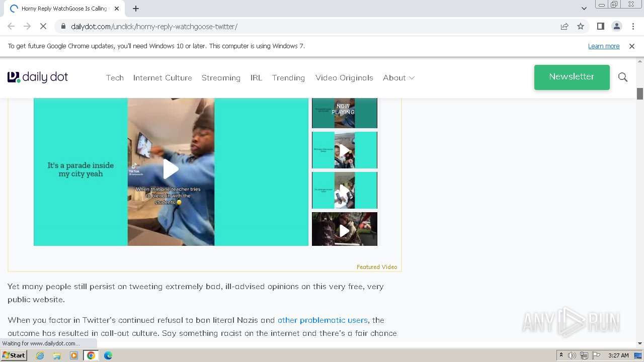Open Internet Culture section
The height and width of the screenshot is (362, 644).
coord(163,78)
